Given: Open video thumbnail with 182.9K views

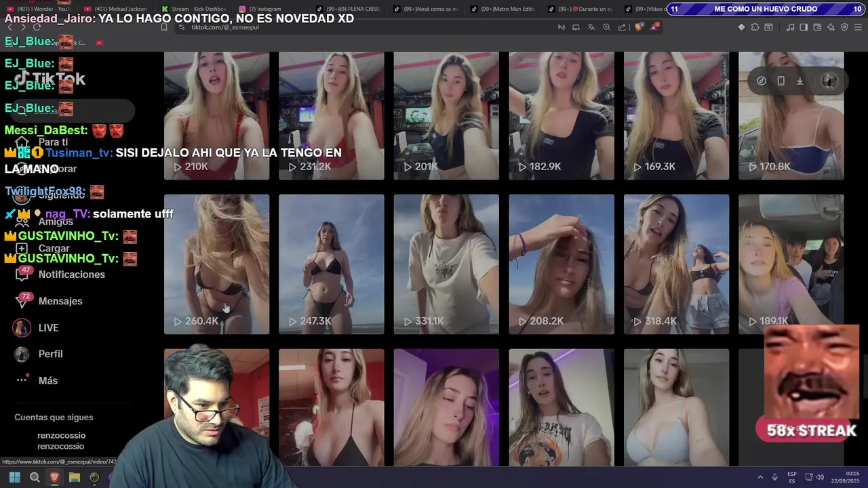Looking at the screenshot, I should (x=561, y=116).
